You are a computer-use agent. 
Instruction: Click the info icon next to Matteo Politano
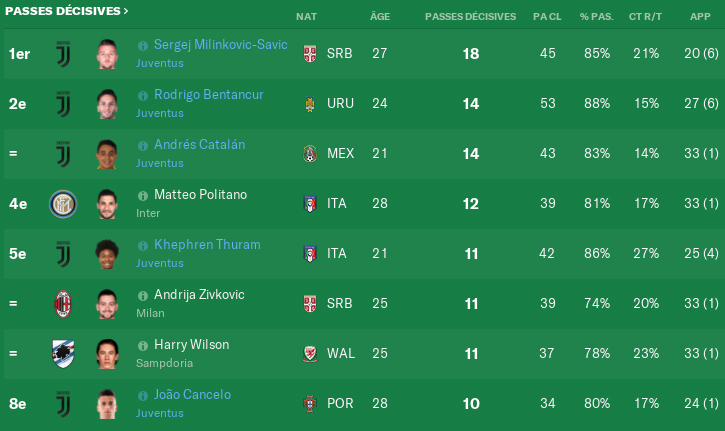pos(143,196)
